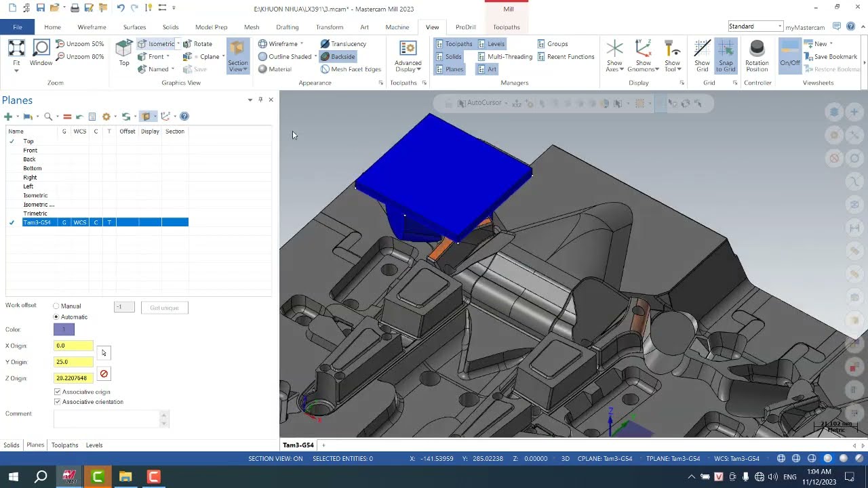Viewport: 868px width, 488px height.
Task: Open the Outline Shaded dropdown
Action: 315,57
